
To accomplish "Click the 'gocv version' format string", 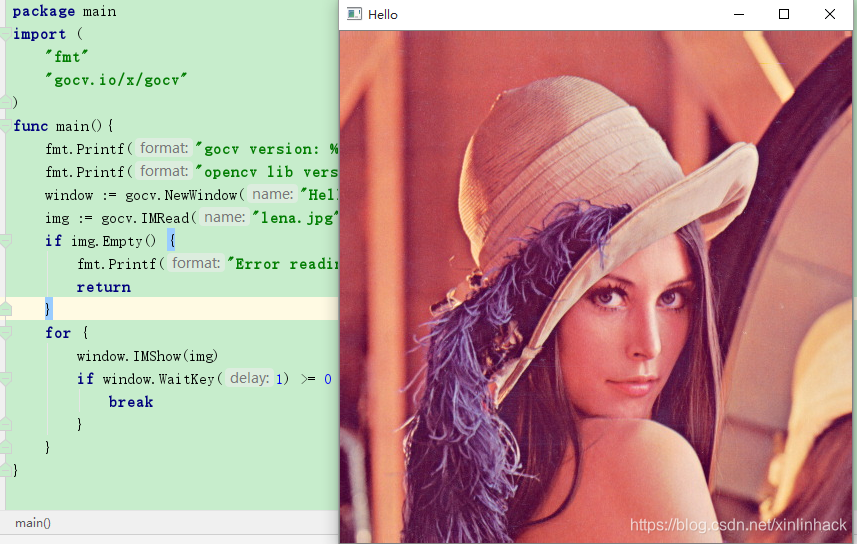I will click(267, 149).
